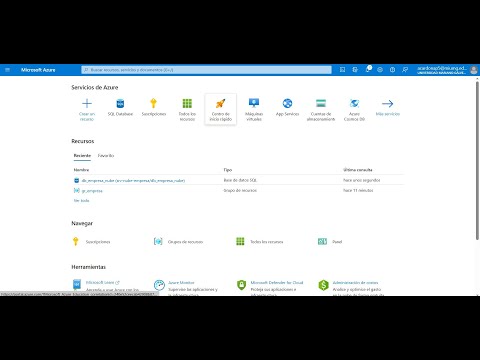Click the Crear un recurso plus icon
The width and height of the screenshot is (480, 360).
pyautogui.click(x=87, y=104)
